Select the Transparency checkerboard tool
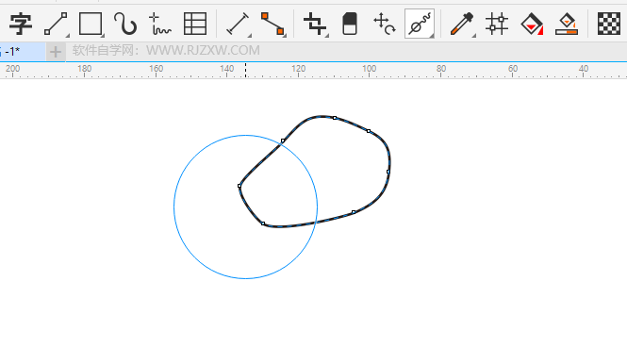627x364 pixels. [x=608, y=24]
